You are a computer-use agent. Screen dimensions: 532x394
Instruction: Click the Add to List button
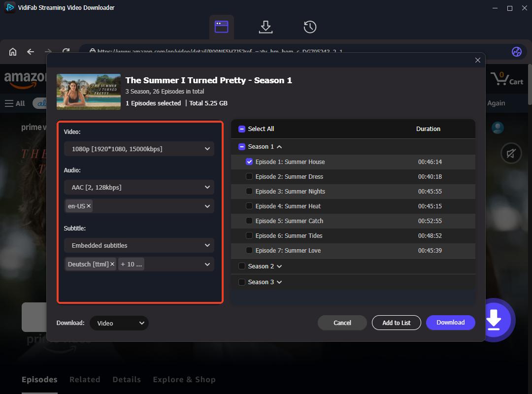click(x=396, y=323)
